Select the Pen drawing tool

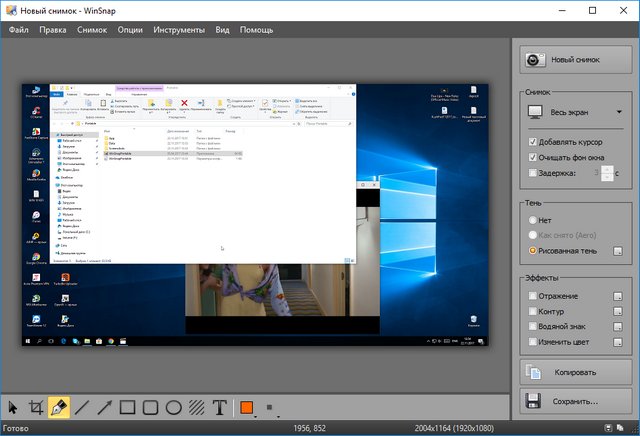click(x=59, y=408)
